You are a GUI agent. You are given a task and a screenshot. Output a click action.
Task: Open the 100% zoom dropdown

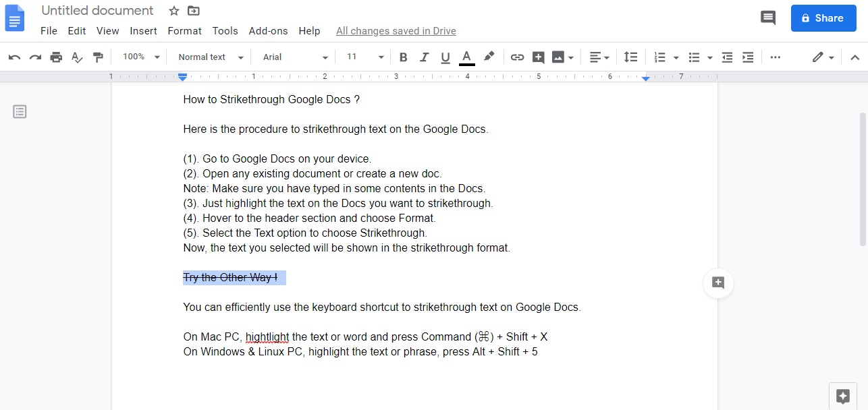tap(141, 57)
